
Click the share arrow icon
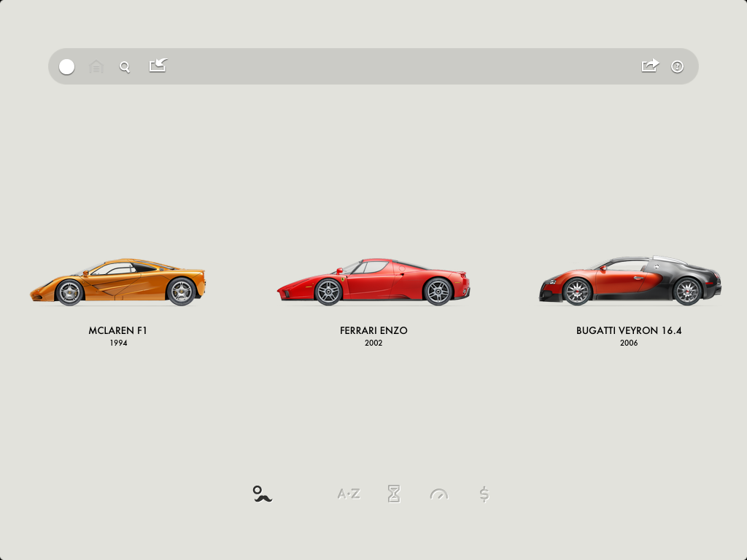(x=650, y=65)
